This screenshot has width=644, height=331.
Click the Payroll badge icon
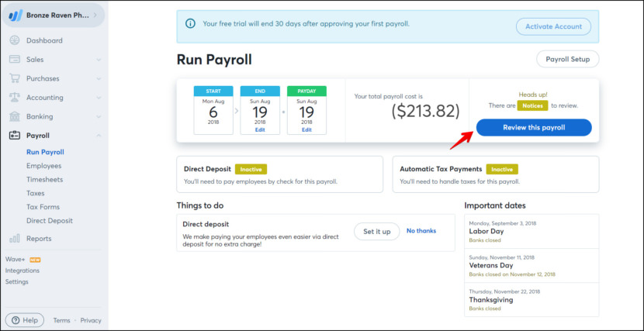(15, 136)
